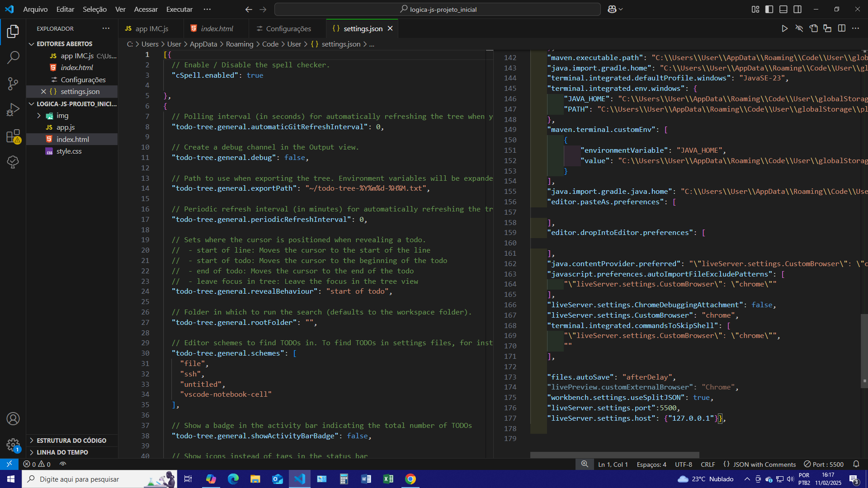Open the Explorer view in activity bar
Screen dimensions: 868x488
point(13,31)
